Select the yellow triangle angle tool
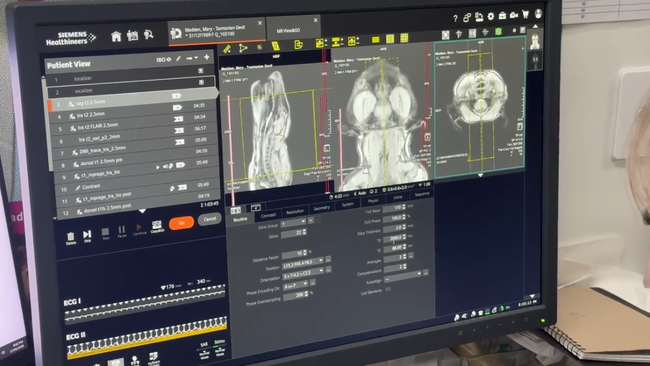 243,48
